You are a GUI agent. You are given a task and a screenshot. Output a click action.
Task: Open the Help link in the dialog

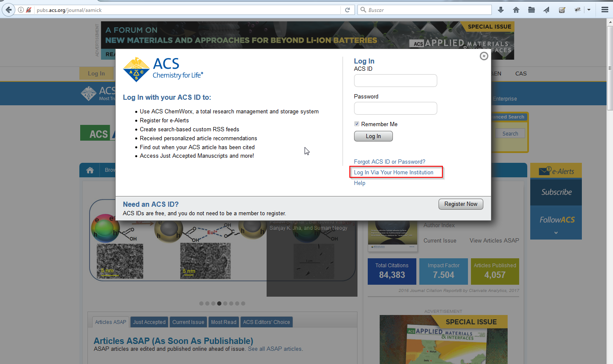(360, 183)
